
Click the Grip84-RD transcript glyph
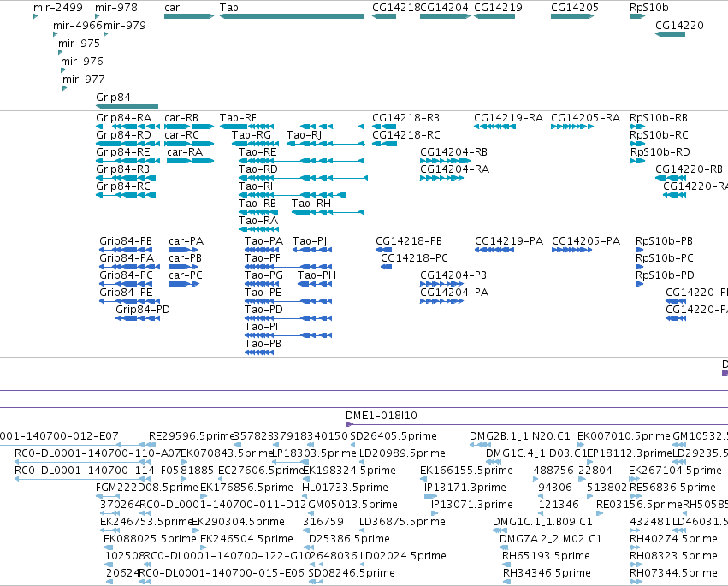(x=127, y=144)
